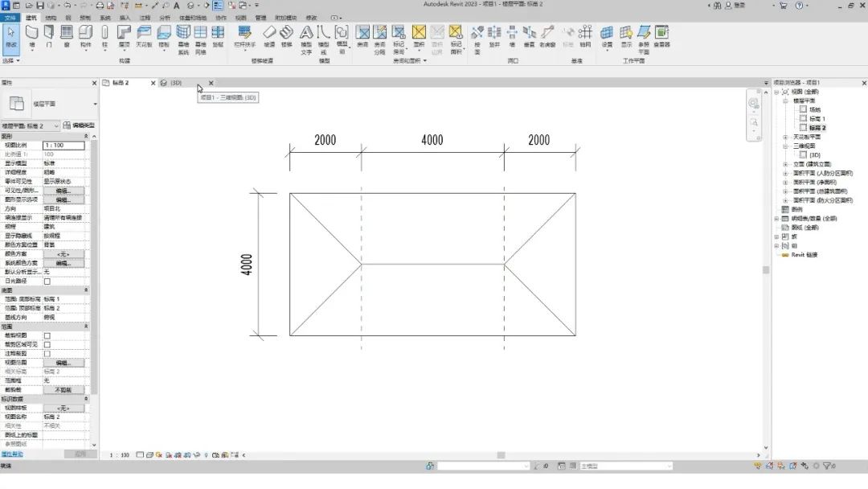
Task: Switch to the {3D} view tab
Action: pyautogui.click(x=172, y=83)
